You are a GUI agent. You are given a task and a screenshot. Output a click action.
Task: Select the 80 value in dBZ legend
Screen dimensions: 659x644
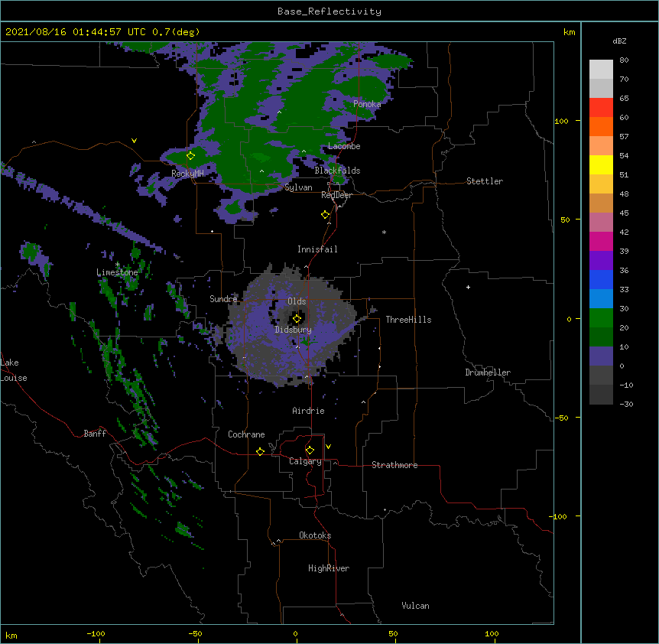pyautogui.click(x=624, y=60)
